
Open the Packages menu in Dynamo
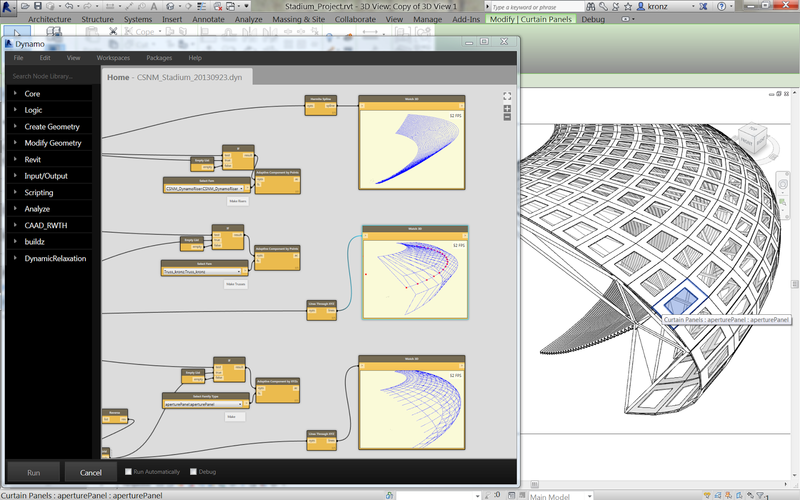pyautogui.click(x=159, y=58)
